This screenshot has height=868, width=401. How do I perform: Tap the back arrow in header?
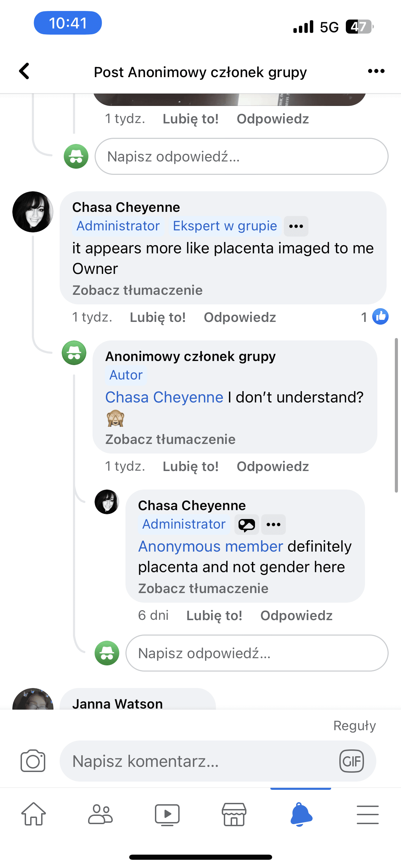click(24, 71)
